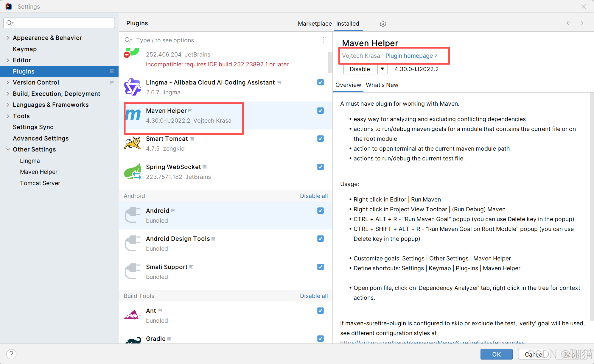Open the What's New tab
Screen dimensions: 594x364
pyautogui.click(x=382, y=85)
